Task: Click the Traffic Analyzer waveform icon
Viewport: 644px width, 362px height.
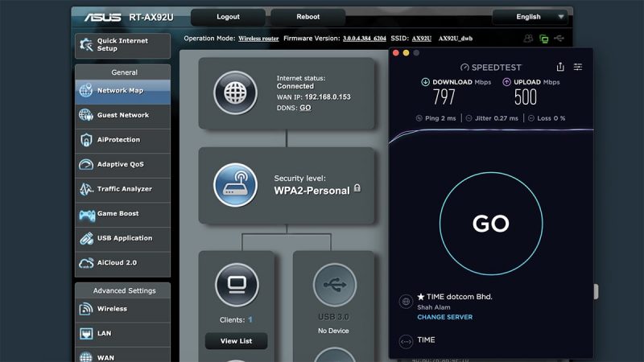Action: coord(86,189)
